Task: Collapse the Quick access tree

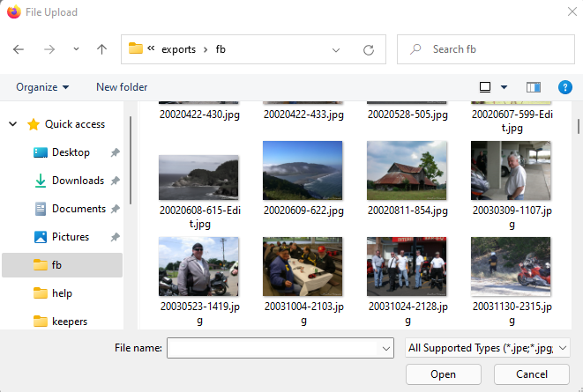Action: click(x=13, y=124)
